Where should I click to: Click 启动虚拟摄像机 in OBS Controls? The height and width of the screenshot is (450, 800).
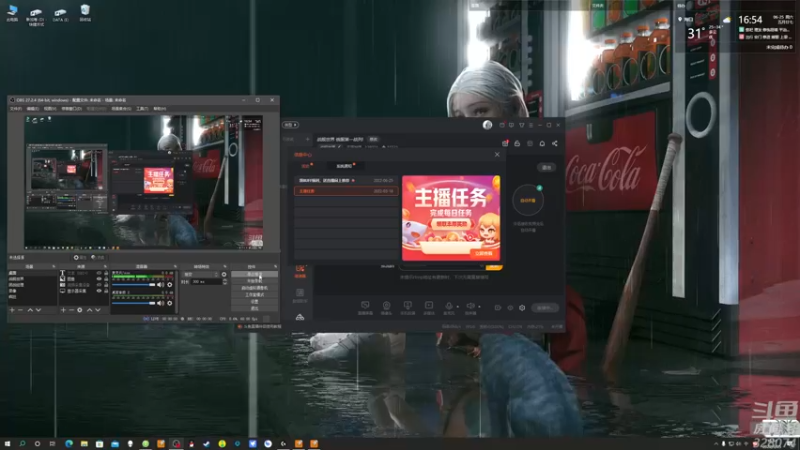[254, 288]
